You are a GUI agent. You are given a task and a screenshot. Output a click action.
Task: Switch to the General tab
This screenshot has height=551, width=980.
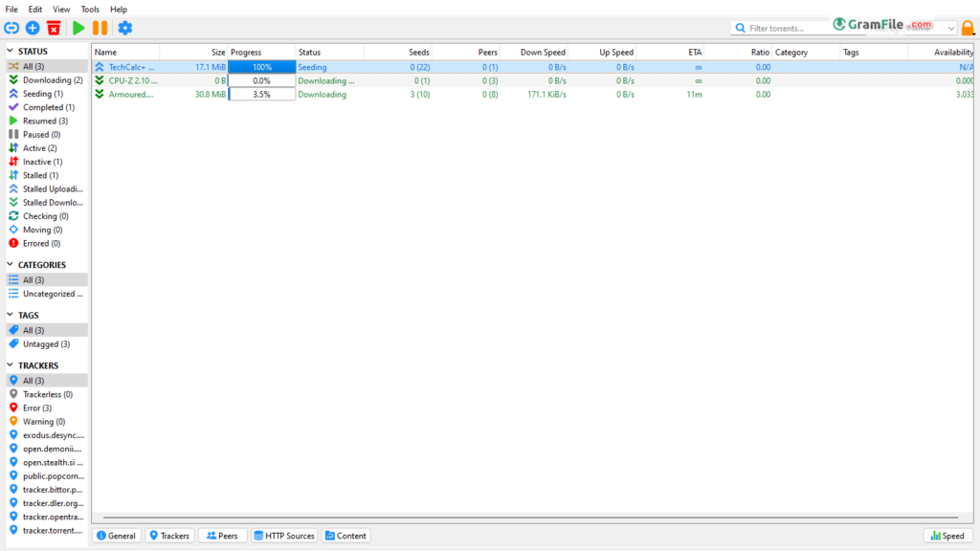tap(116, 536)
